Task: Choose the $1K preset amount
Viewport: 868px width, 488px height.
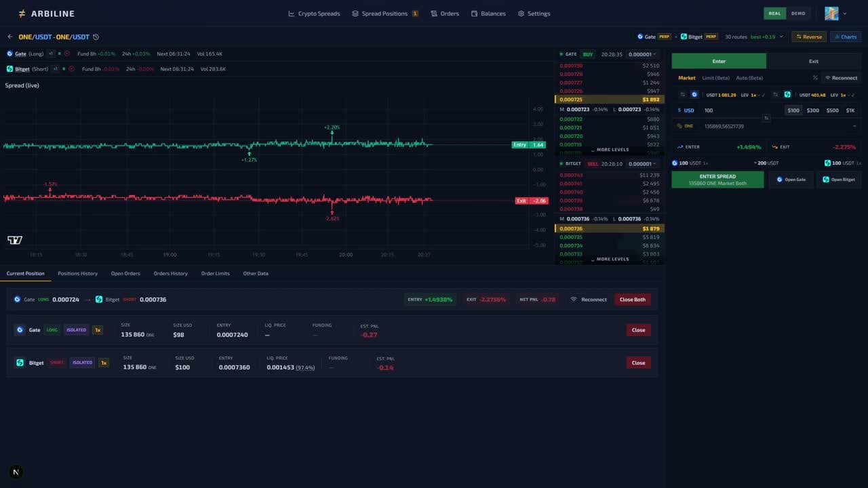Action: tap(850, 110)
